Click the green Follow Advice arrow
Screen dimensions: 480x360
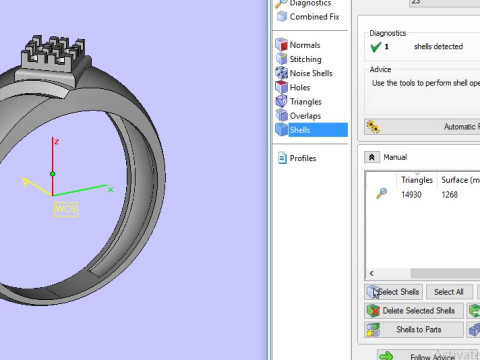386,356
